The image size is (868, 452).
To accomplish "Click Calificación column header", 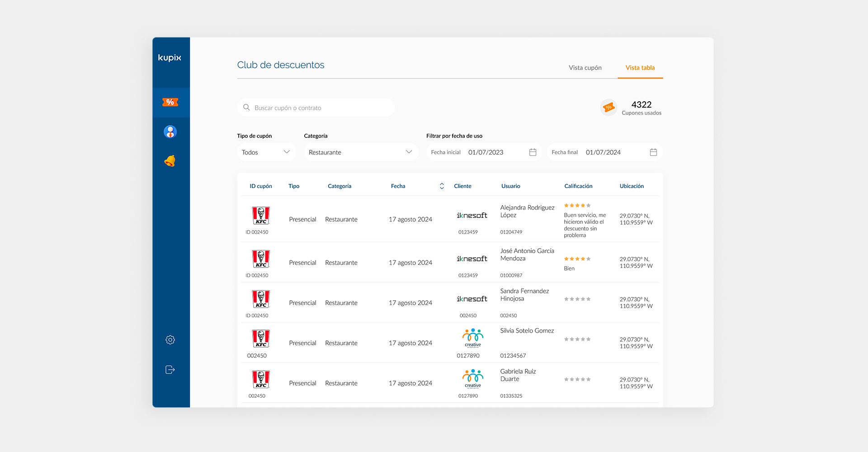I will (x=578, y=186).
